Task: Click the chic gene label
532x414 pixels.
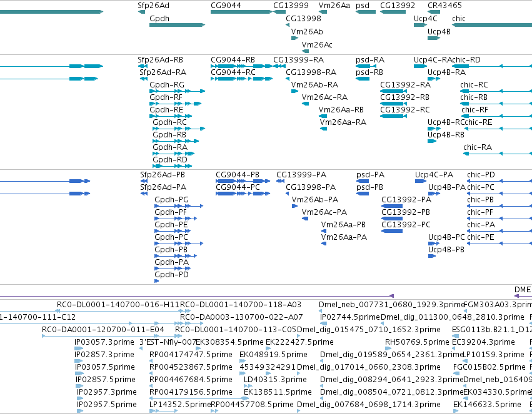Action: [459, 19]
